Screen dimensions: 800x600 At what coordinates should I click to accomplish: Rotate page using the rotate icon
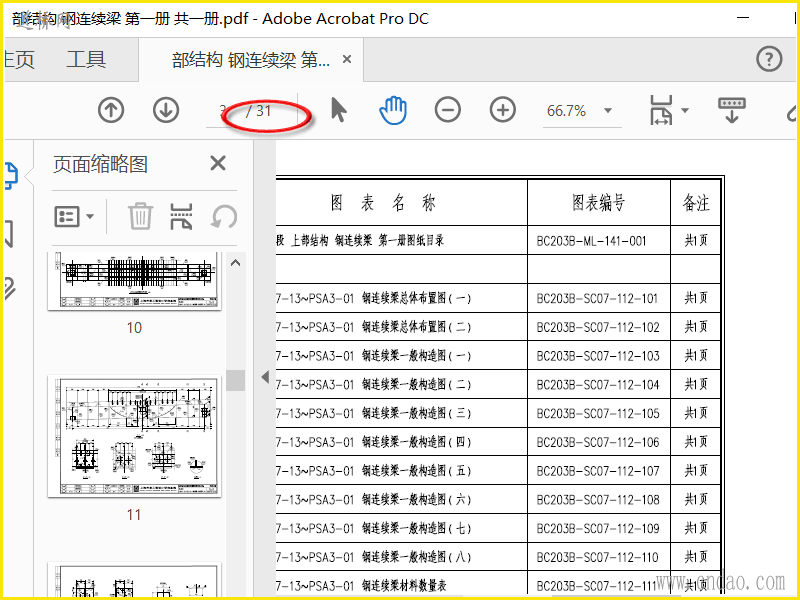[224, 216]
